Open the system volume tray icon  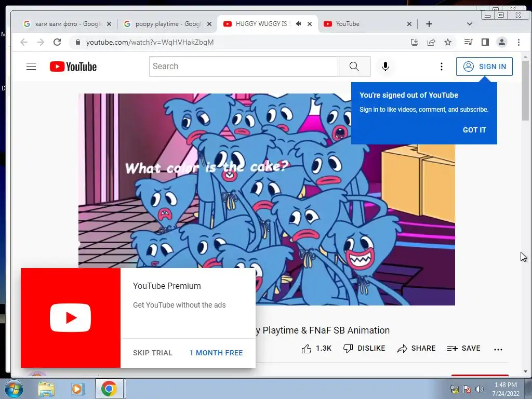coord(480,389)
